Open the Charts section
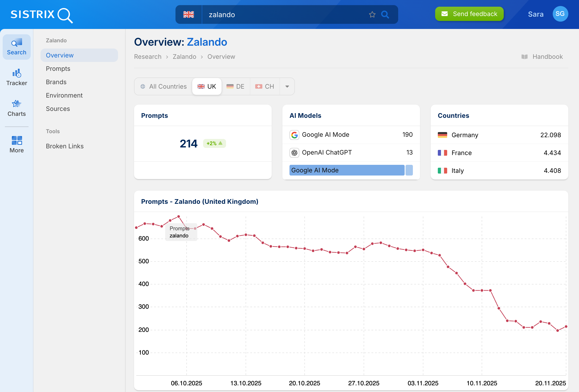This screenshot has height=392, width=579. click(x=16, y=108)
